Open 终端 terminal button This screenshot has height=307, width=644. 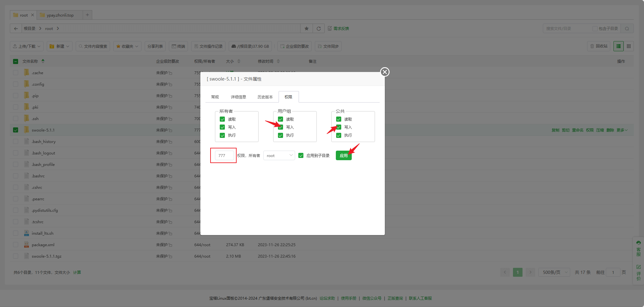pos(178,46)
